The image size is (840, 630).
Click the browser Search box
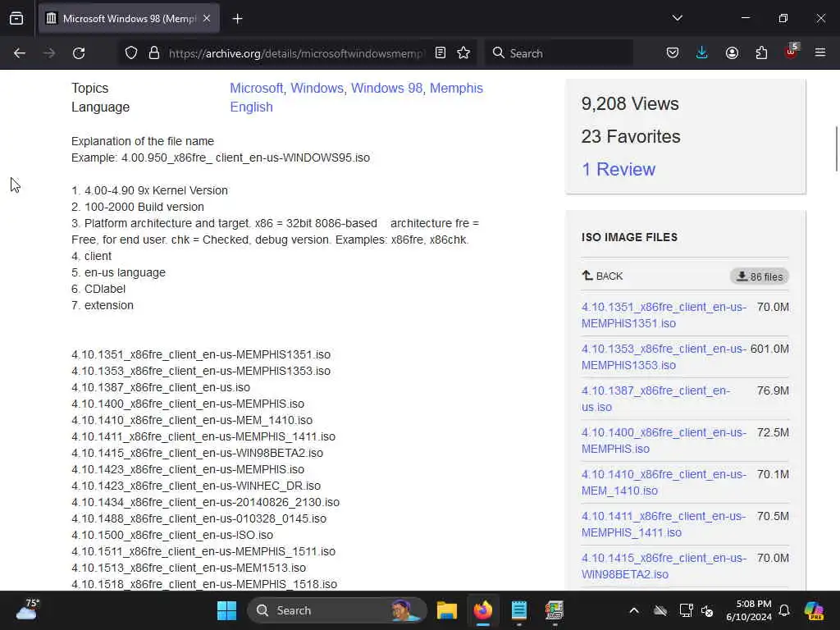click(559, 53)
